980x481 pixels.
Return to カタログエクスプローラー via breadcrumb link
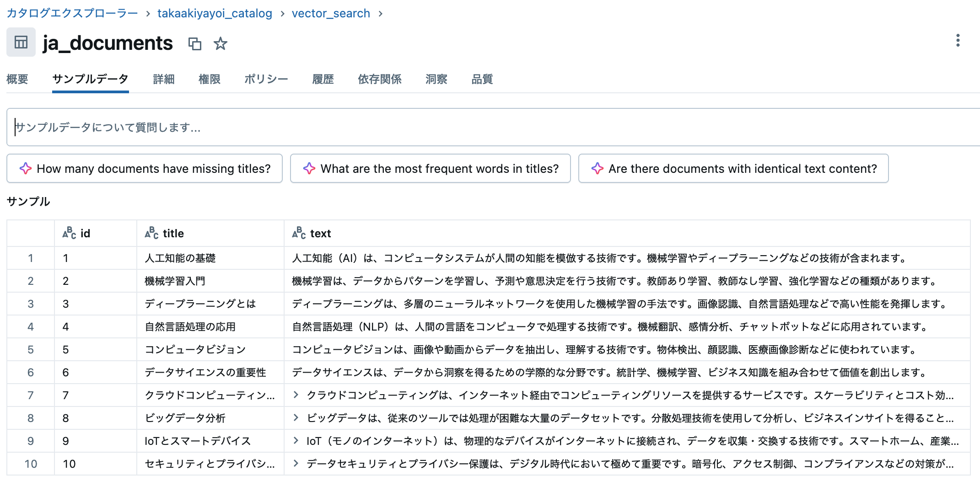click(x=71, y=13)
